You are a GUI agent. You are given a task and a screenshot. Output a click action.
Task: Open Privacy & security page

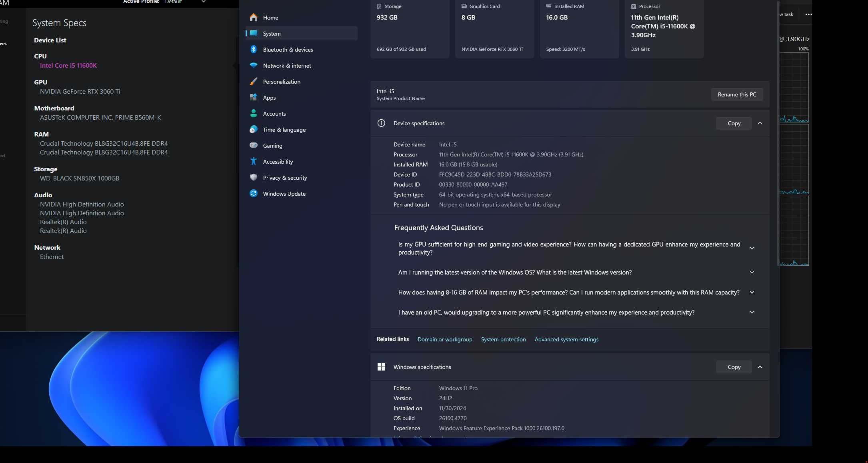pyautogui.click(x=302, y=177)
